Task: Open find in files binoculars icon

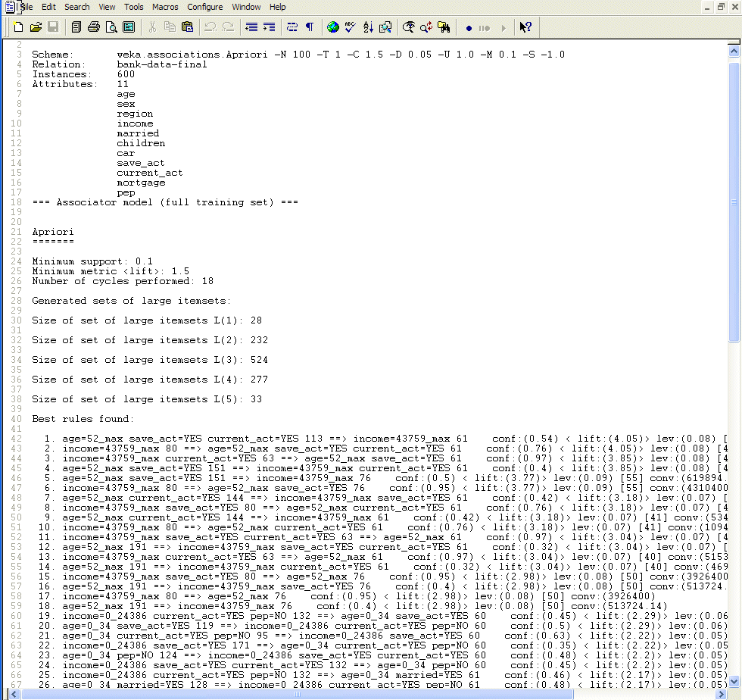Action: click(444, 27)
